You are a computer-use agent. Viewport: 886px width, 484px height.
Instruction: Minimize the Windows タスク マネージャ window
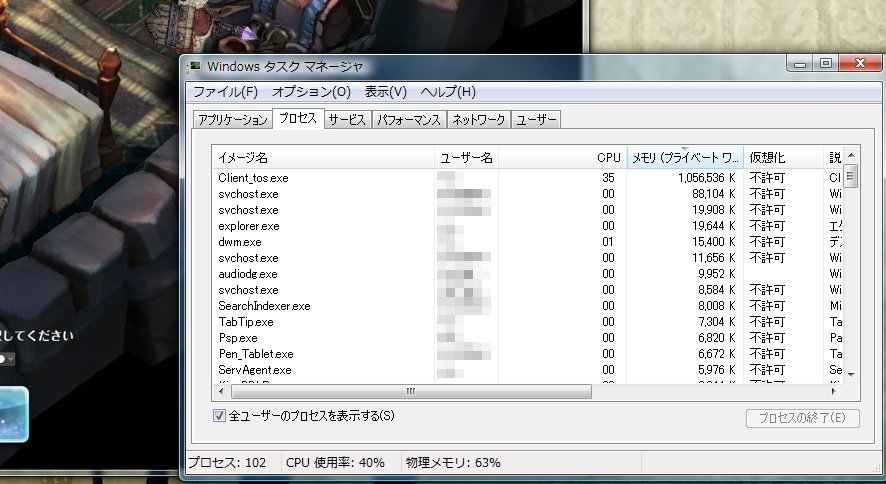800,63
